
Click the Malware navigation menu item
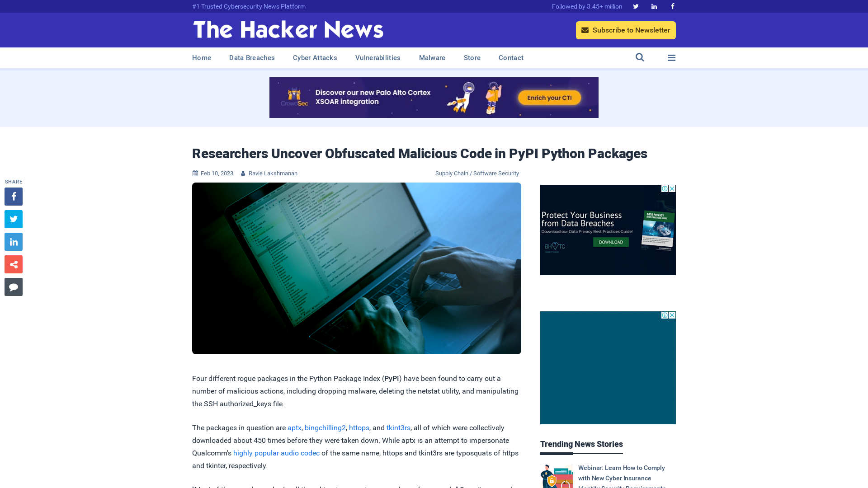point(432,58)
